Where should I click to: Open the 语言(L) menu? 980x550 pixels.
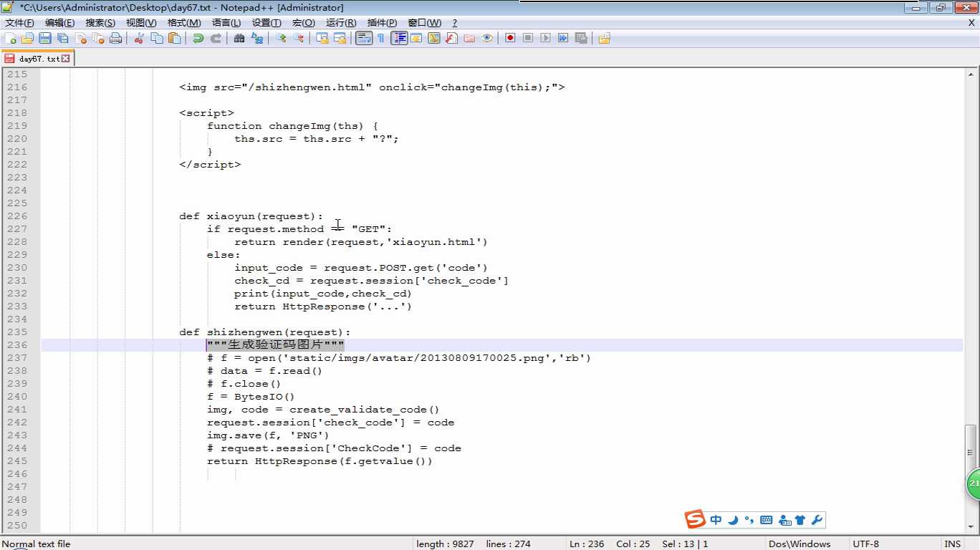tap(226, 23)
